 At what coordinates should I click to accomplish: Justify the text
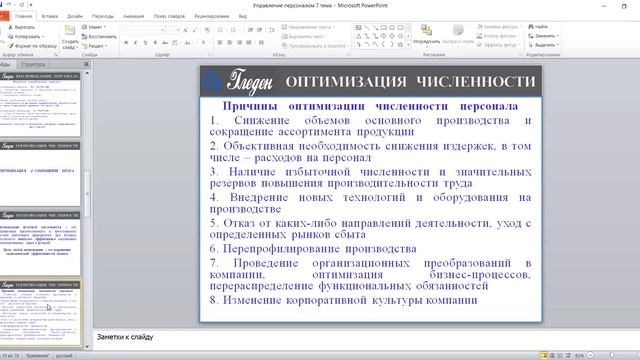pos(249,42)
